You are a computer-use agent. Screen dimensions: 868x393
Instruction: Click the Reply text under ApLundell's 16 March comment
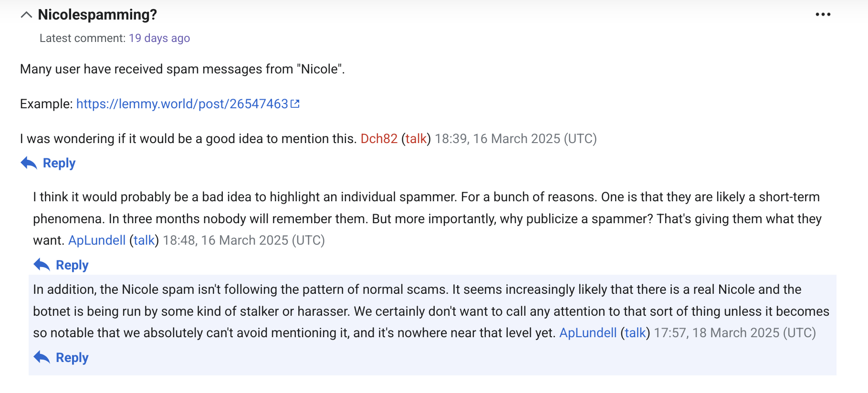click(x=72, y=265)
